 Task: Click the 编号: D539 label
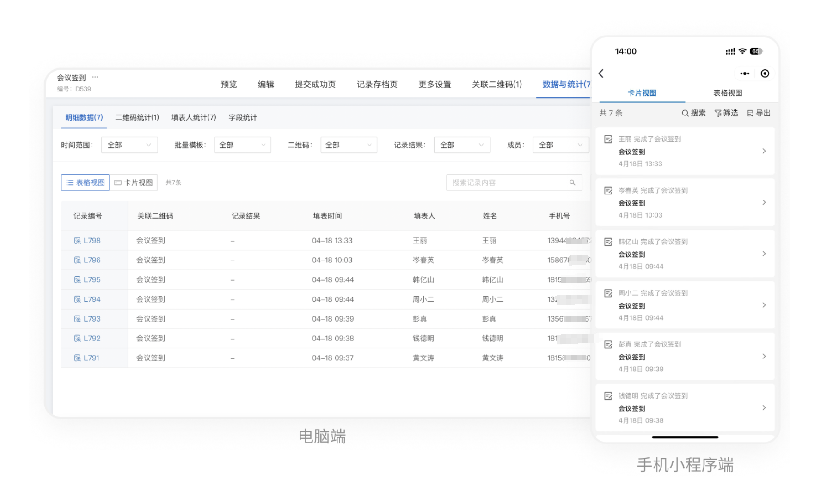point(74,89)
